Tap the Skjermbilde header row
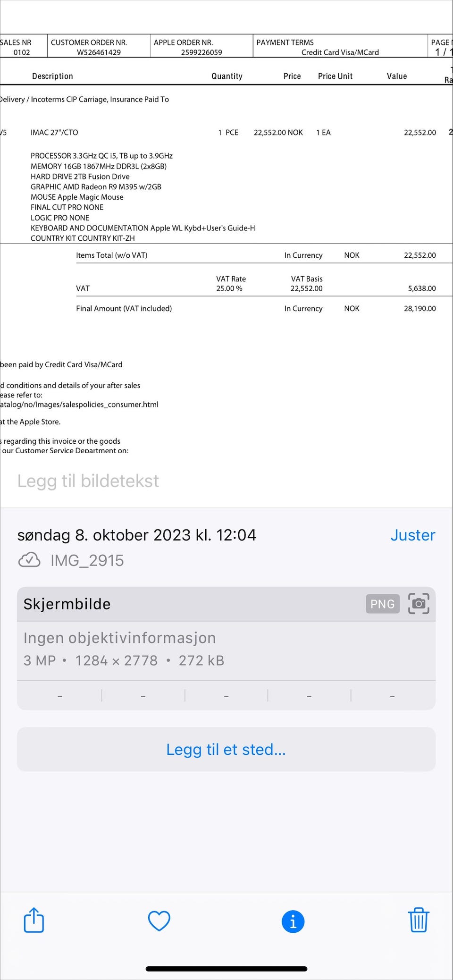 (x=226, y=604)
